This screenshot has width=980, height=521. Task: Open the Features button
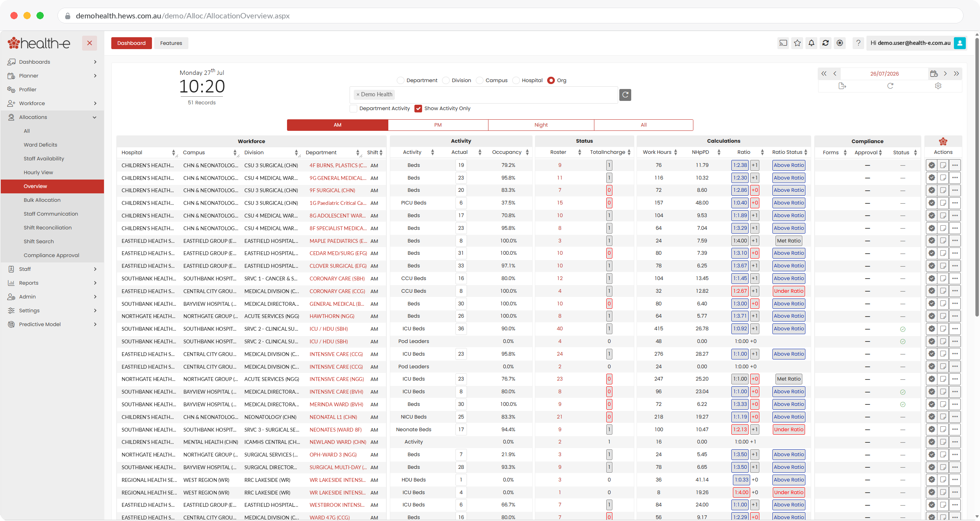[171, 43]
